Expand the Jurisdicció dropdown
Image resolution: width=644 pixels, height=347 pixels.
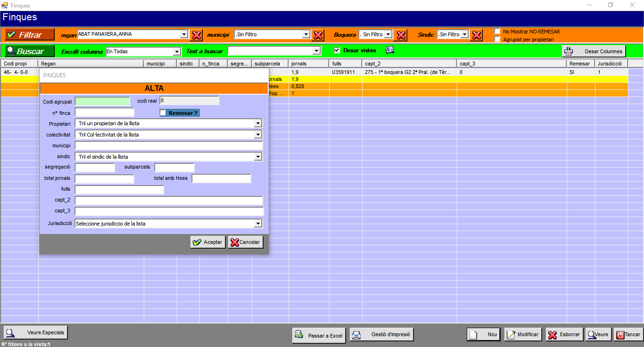(x=257, y=224)
